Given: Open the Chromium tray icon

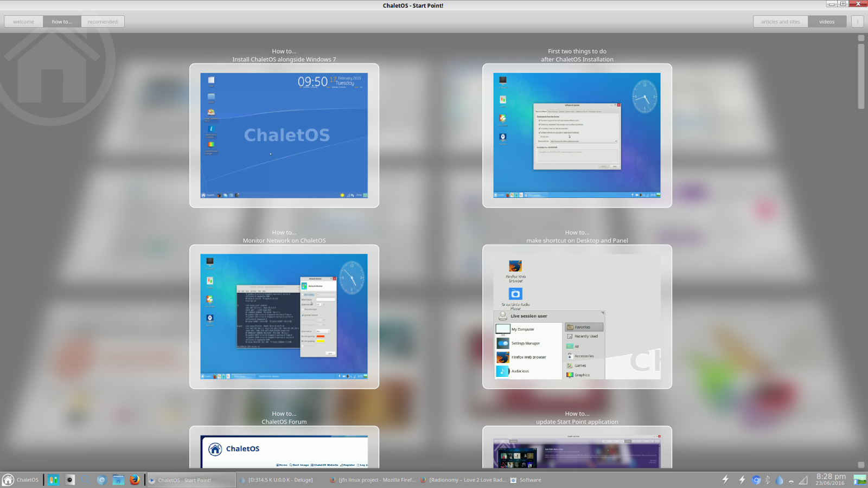Looking at the screenshot, I should pyautogui.click(x=756, y=480).
